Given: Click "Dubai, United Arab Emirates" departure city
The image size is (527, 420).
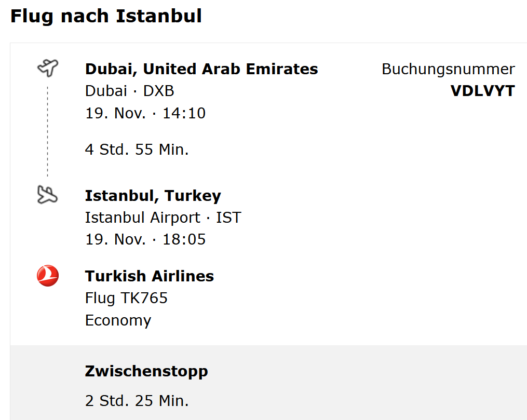Looking at the screenshot, I should 201,69.
